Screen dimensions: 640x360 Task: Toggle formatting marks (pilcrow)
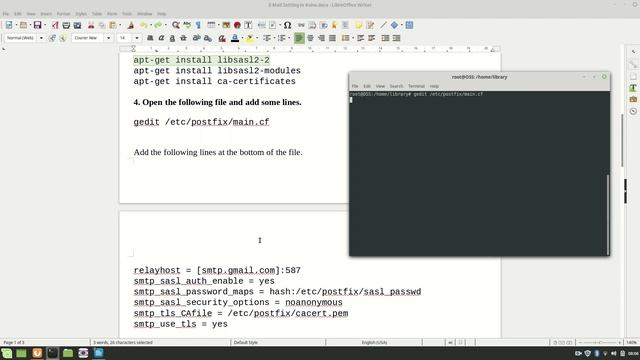[x=198, y=25]
